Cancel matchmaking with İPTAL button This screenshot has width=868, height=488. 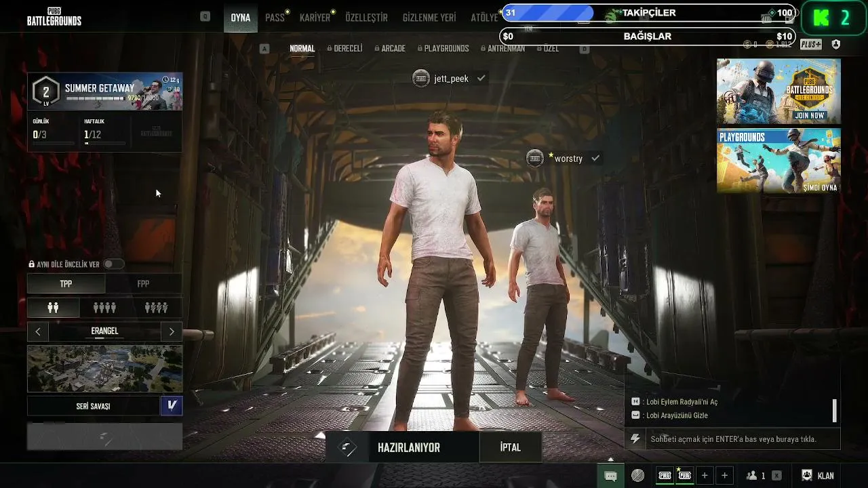tap(511, 447)
